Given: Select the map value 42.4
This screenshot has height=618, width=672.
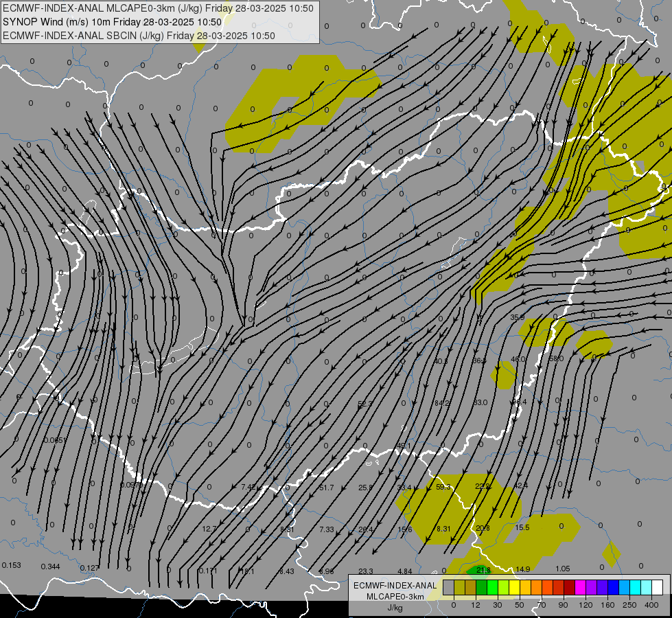Looking at the screenshot, I should [x=521, y=485].
